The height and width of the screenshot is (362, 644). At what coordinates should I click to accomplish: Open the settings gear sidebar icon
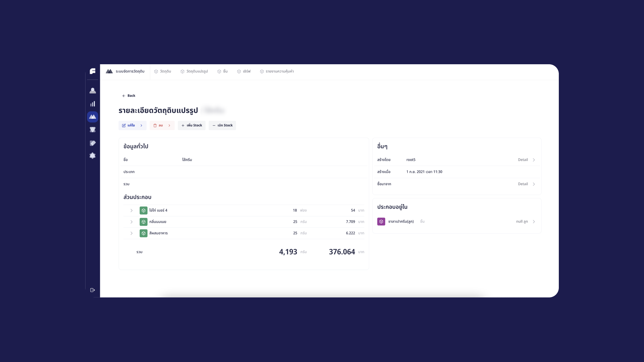point(93,156)
